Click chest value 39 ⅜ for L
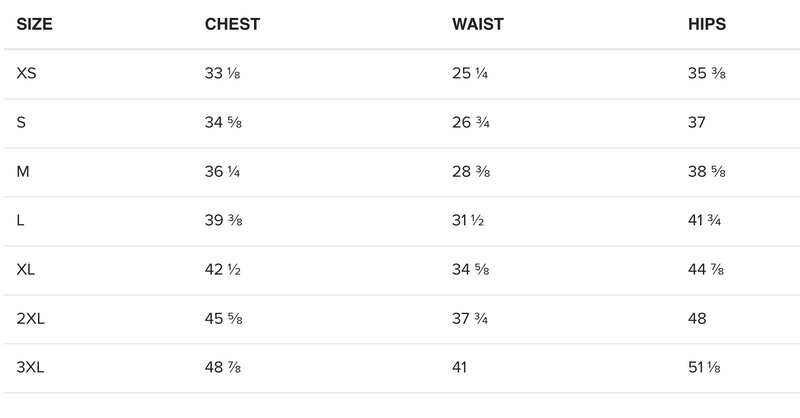This screenshot has width=800, height=418. pyautogui.click(x=221, y=221)
